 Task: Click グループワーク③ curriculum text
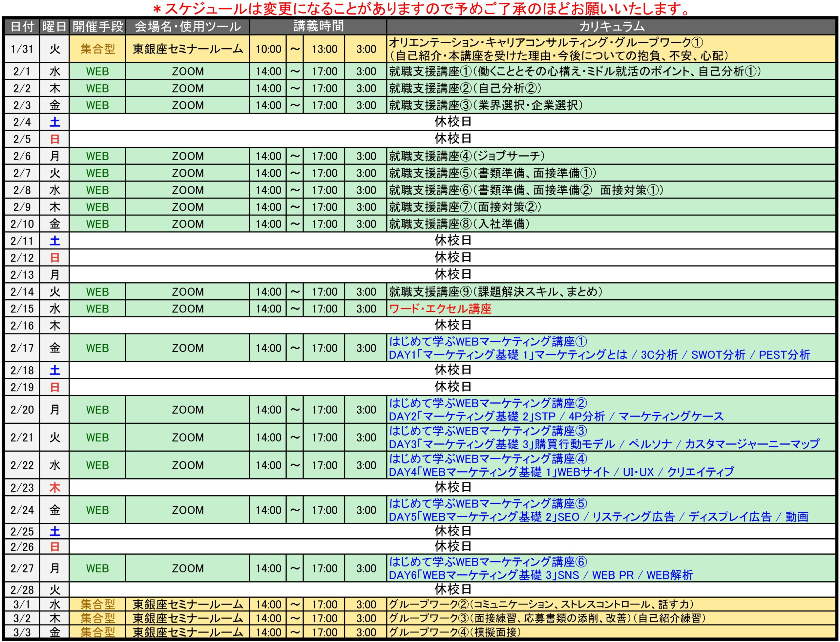click(x=547, y=618)
